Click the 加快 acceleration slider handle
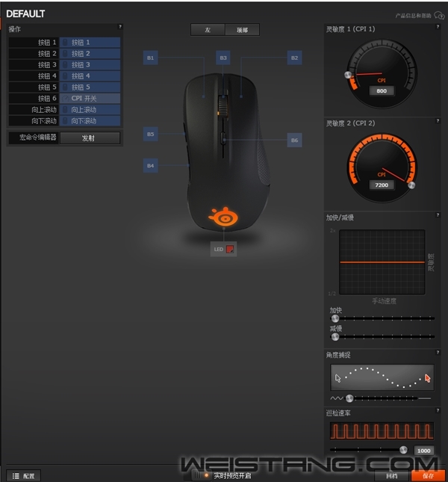This screenshot has width=448, height=482. point(335,318)
